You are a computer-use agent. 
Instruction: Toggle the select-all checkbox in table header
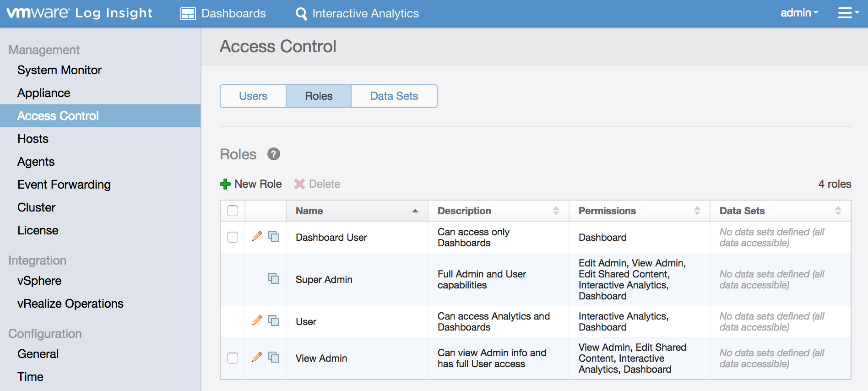coord(233,211)
